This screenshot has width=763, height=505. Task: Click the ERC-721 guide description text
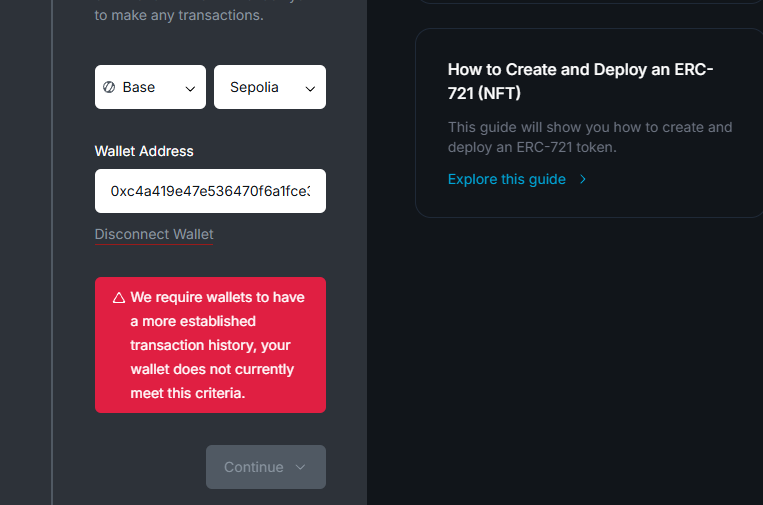590,137
